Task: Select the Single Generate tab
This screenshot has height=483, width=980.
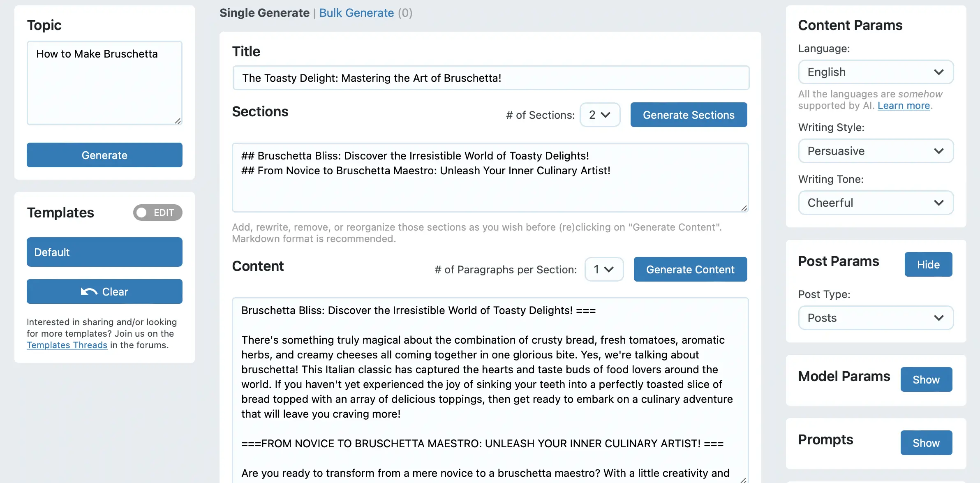Action: pyautogui.click(x=264, y=13)
